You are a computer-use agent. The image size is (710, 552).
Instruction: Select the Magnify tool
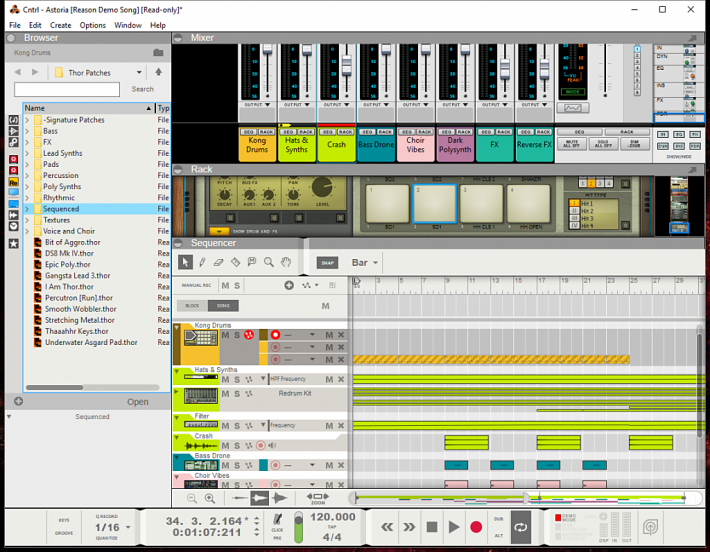[x=269, y=262]
